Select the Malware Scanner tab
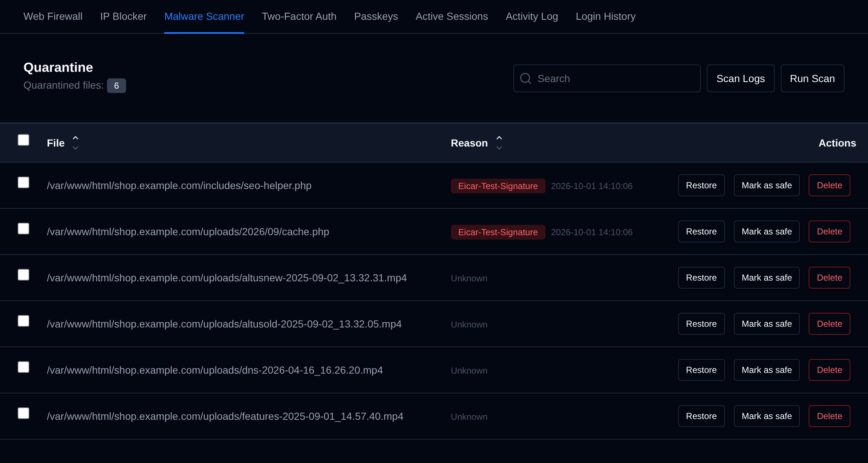The image size is (868, 463). pos(204,16)
